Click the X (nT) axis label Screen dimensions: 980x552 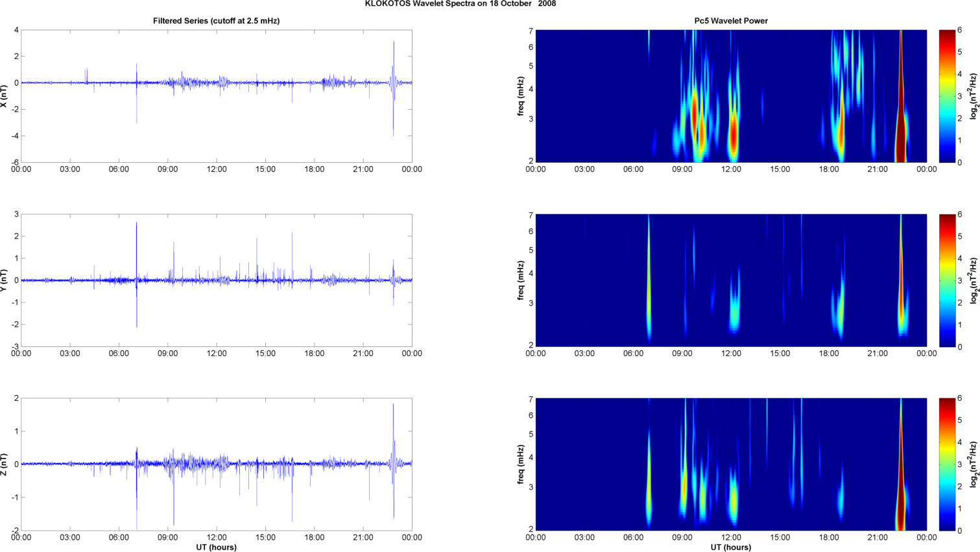click(x=4, y=95)
